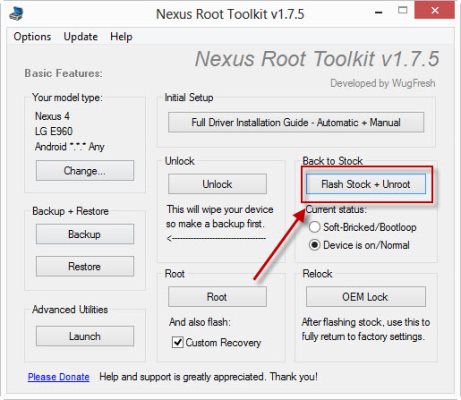Close the Nexus Root Toolkit window
Viewport: 461px width, 400px height.
point(435,10)
